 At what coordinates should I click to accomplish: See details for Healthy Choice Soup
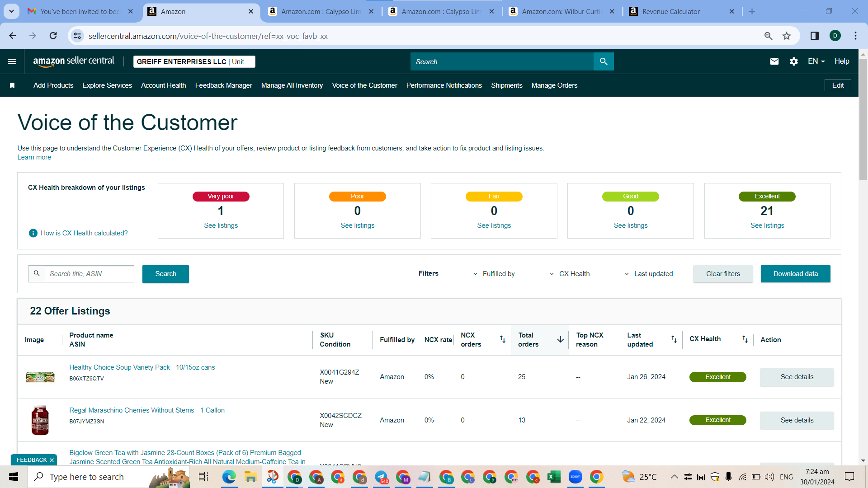coord(797,377)
